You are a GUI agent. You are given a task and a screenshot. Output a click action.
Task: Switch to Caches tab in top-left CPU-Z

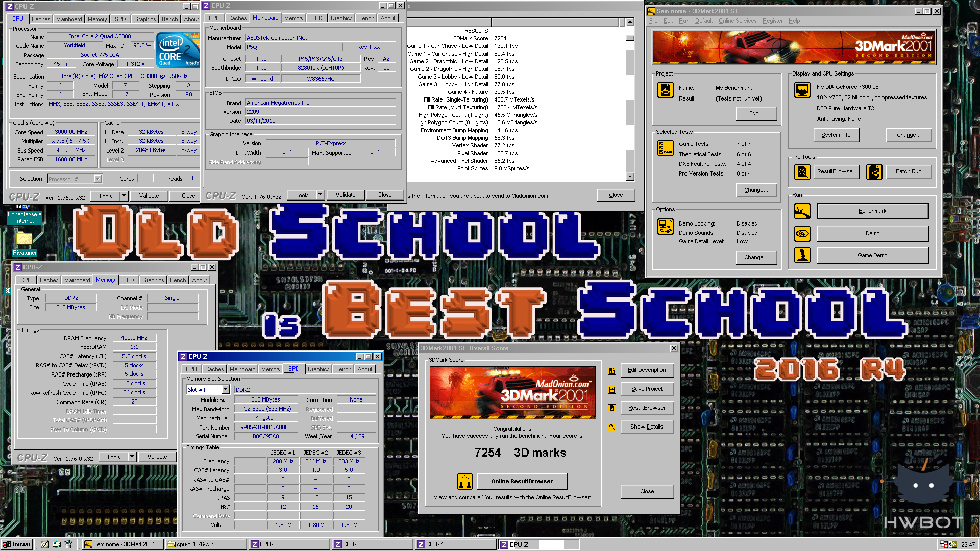click(x=41, y=19)
